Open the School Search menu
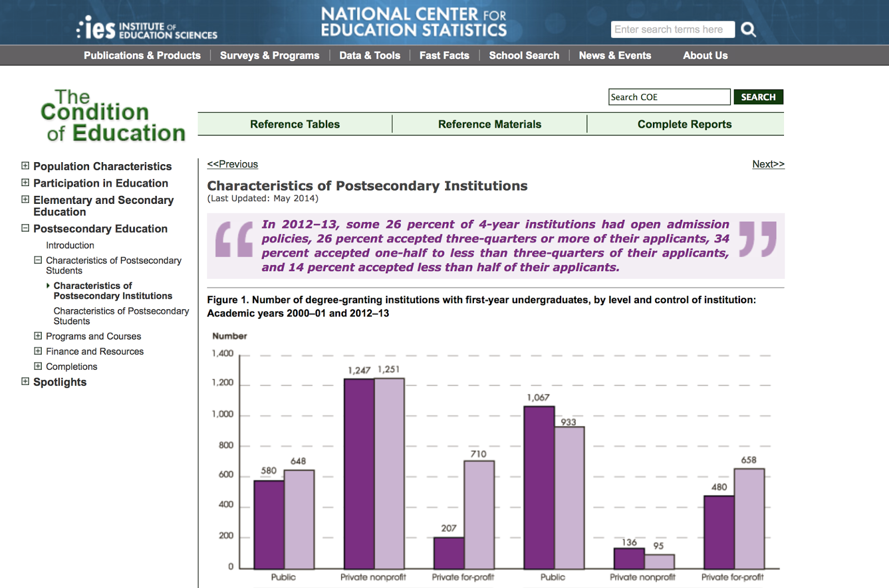 524,56
